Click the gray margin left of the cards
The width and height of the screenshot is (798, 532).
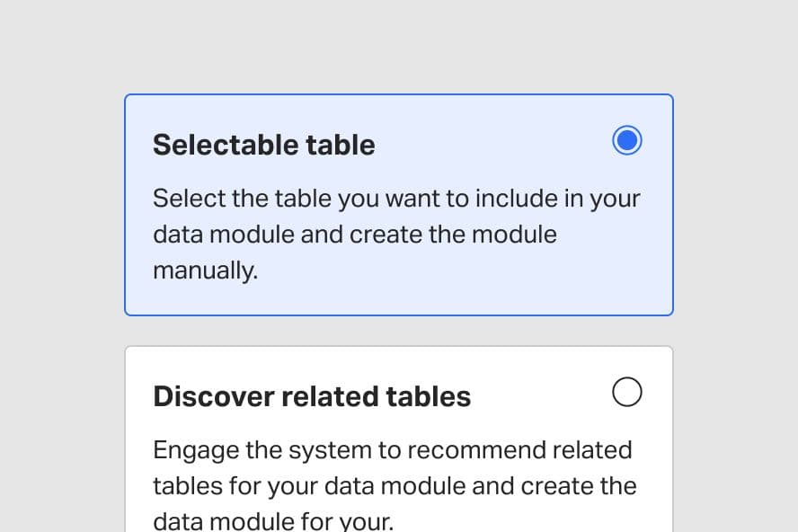61,270
